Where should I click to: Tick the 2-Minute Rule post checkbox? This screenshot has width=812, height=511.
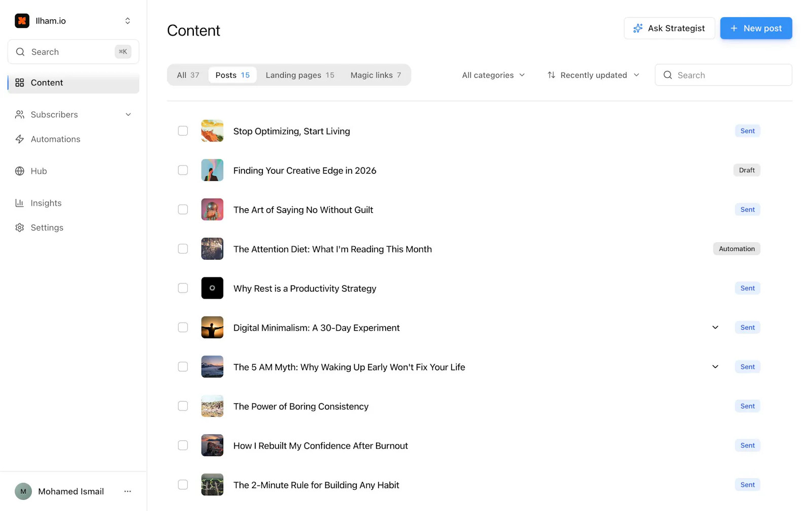(183, 485)
